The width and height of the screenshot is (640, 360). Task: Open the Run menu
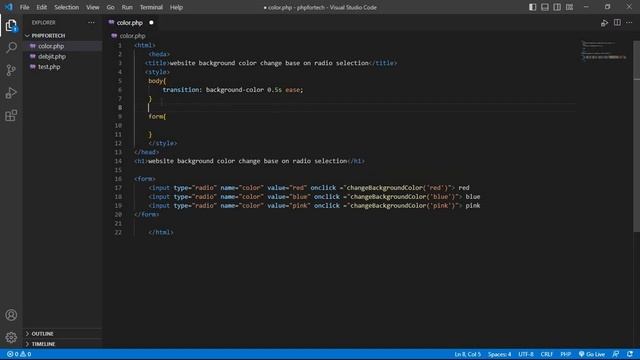point(127,7)
